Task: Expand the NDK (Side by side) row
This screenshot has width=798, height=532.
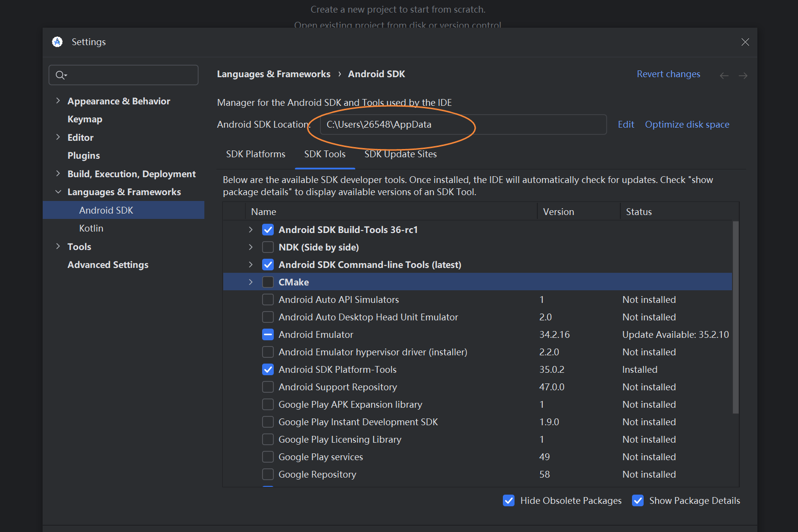Action: (x=250, y=247)
